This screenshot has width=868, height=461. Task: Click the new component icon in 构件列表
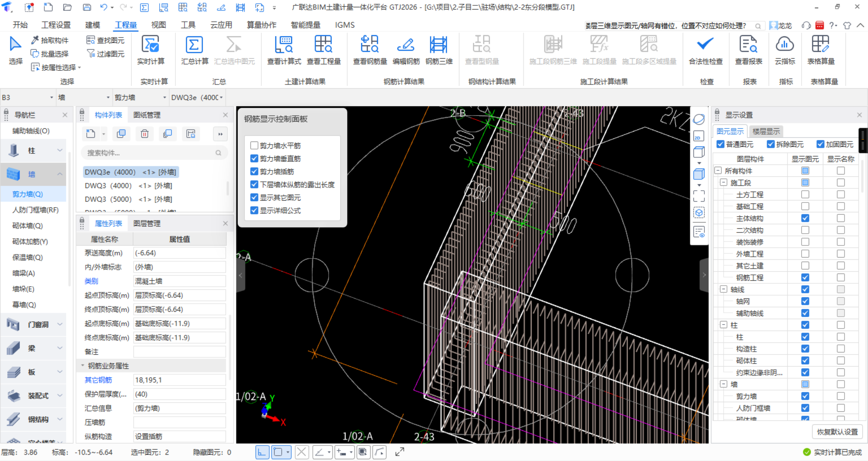point(91,134)
